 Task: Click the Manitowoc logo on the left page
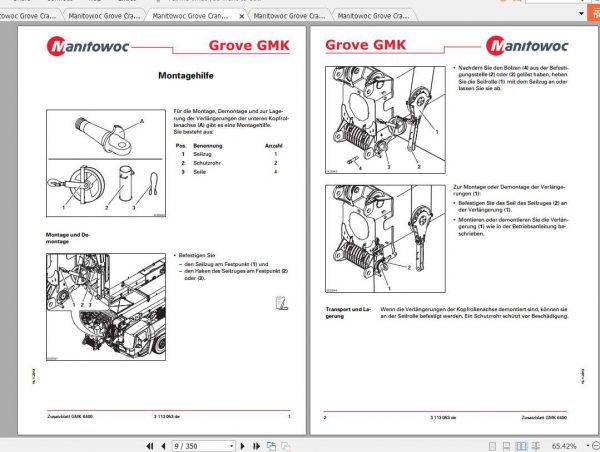pyautogui.click(x=88, y=47)
